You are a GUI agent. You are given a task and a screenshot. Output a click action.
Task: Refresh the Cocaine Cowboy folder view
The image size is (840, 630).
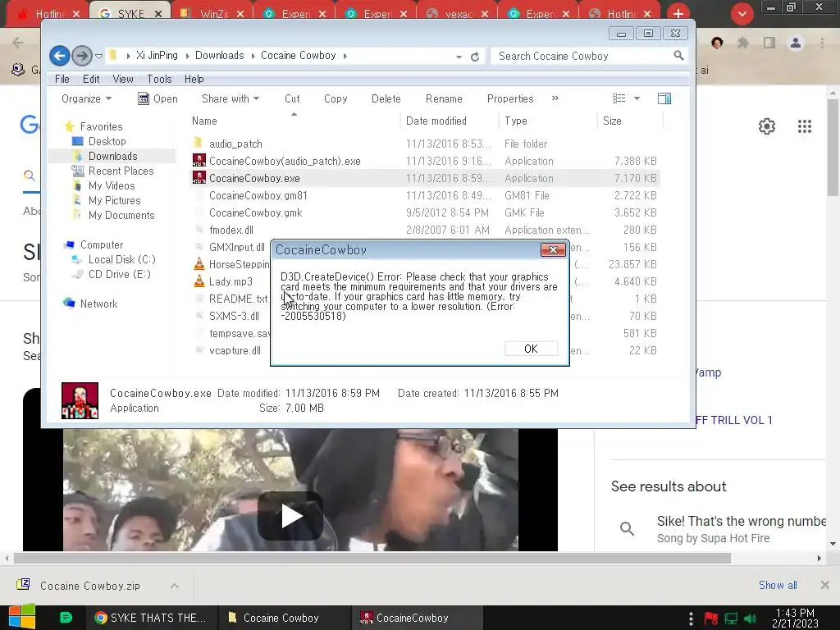(475, 57)
